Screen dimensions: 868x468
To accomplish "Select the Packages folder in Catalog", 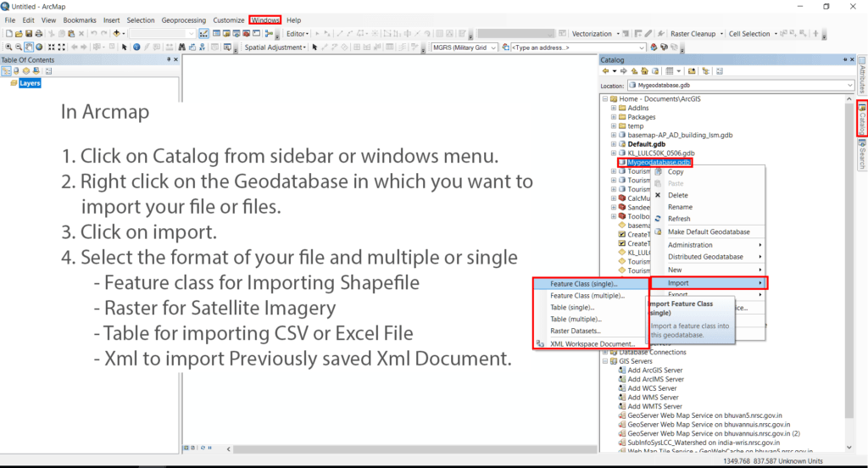I will click(x=641, y=117).
